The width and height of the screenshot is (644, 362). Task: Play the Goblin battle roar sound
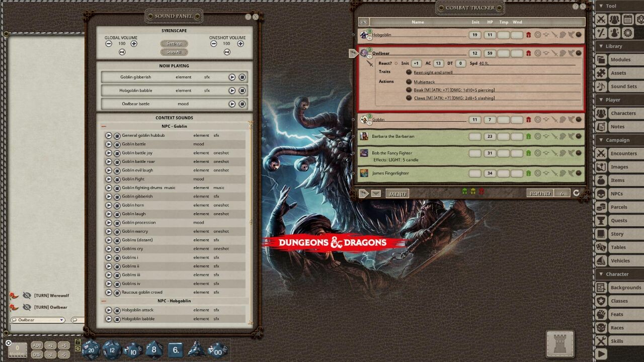click(109, 161)
